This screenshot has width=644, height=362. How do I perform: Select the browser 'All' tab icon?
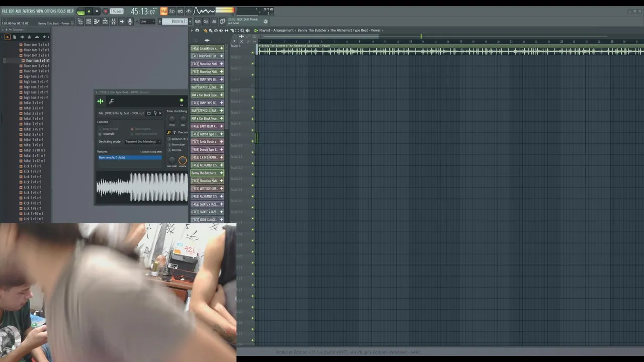point(7,37)
